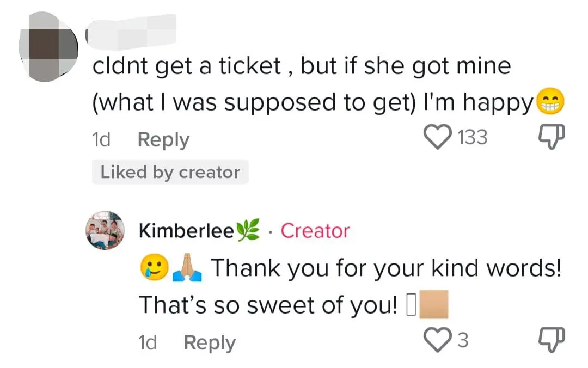The image size is (588, 368).
Task: Like the top comment with the heart icon
Action: [436, 137]
